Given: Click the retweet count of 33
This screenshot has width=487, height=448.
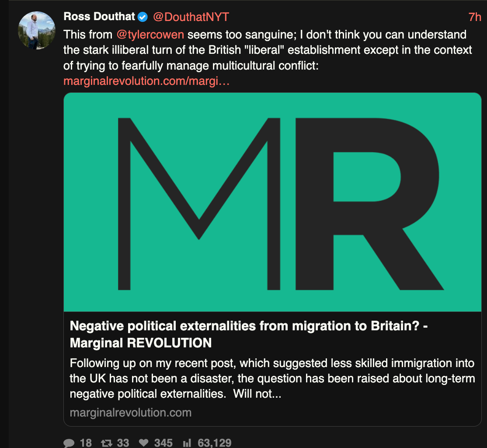Looking at the screenshot, I should click(123, 443).
